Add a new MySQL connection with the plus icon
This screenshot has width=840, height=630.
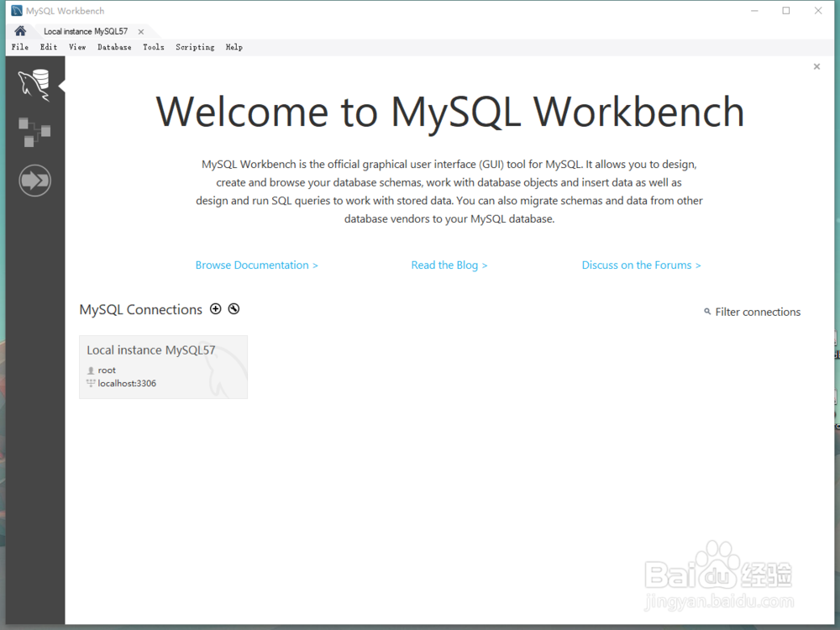(215, 309)
